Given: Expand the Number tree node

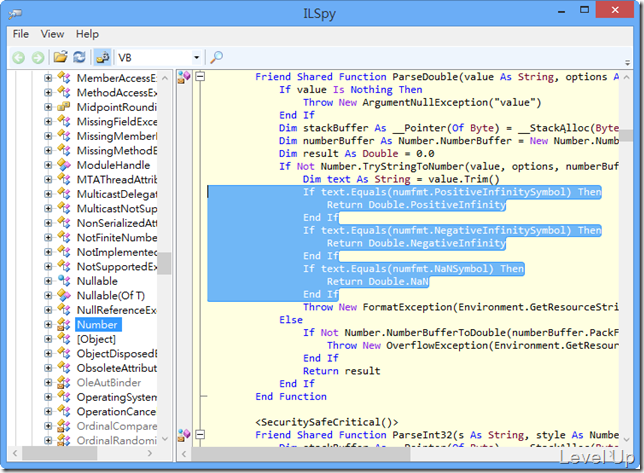Looking at the screenshot, I should (48, 325).
